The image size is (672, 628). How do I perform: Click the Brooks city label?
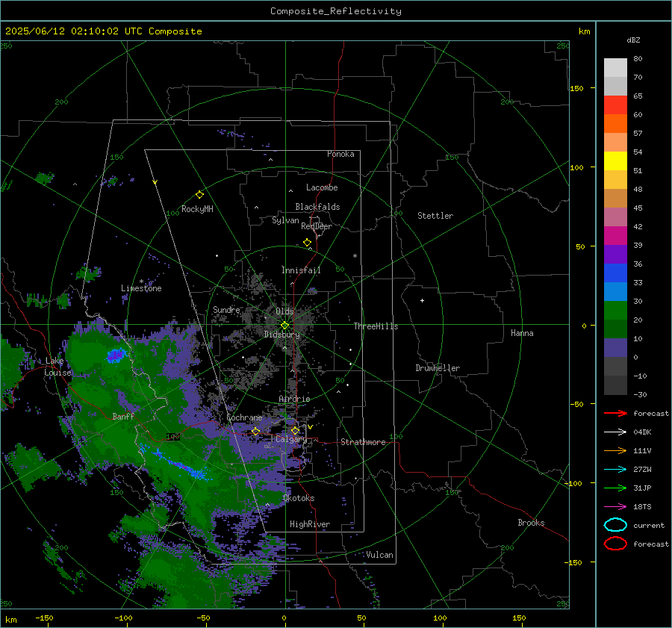(531, 523)
